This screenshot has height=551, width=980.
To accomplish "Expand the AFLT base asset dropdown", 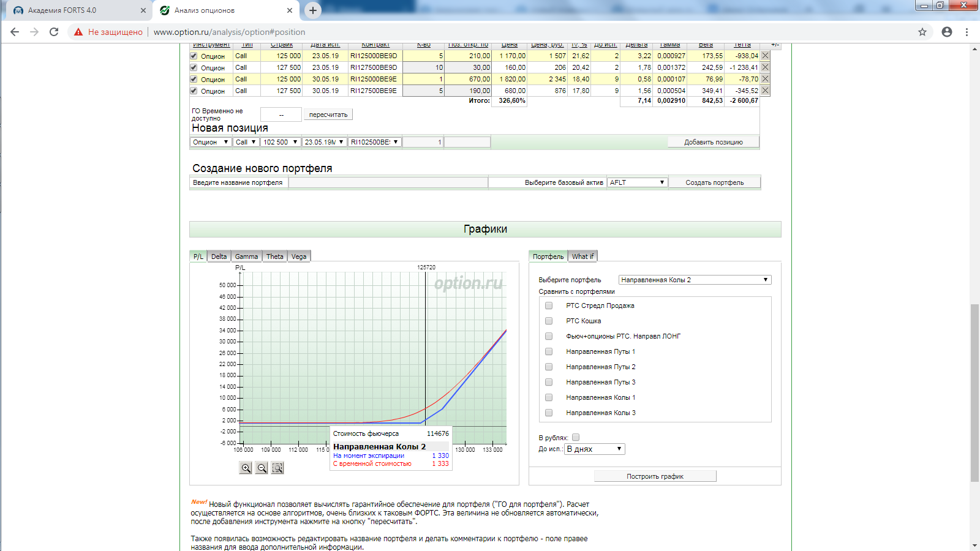I will (637, 182).
